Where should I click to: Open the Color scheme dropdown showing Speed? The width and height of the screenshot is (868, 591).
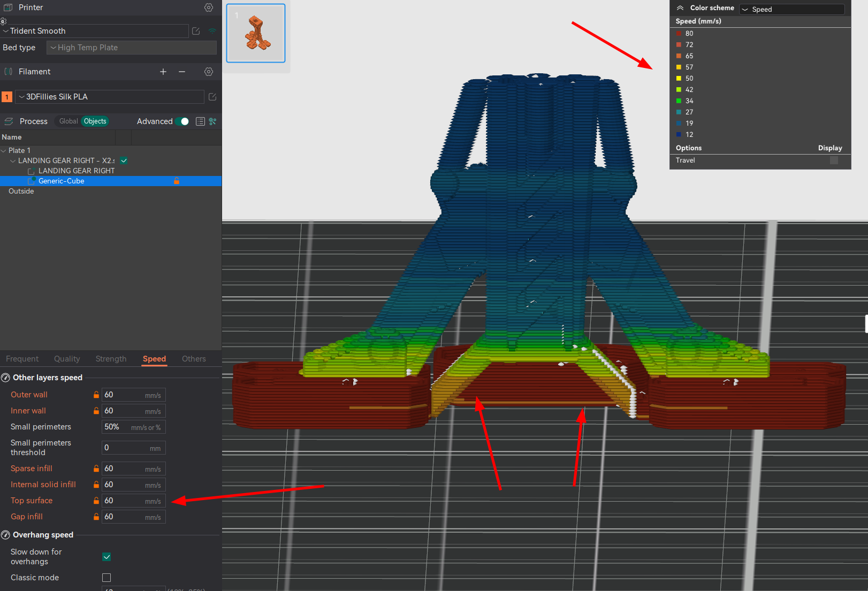pos(791,9)
